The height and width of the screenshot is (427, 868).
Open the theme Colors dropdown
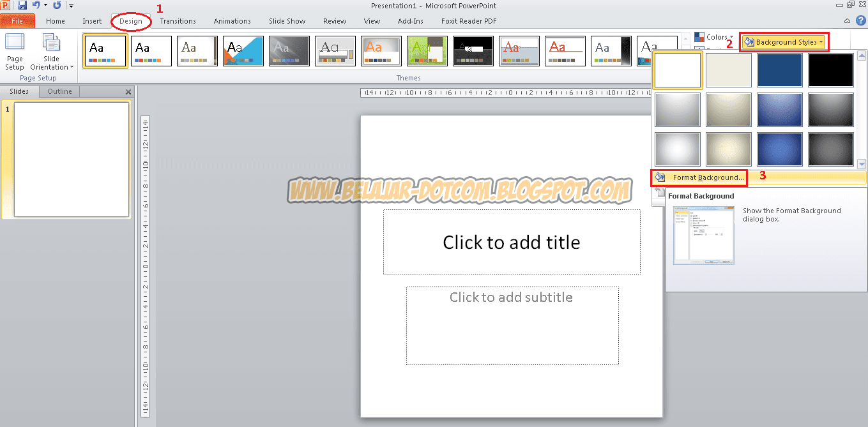pyautogui.click(x=714, y=37)
